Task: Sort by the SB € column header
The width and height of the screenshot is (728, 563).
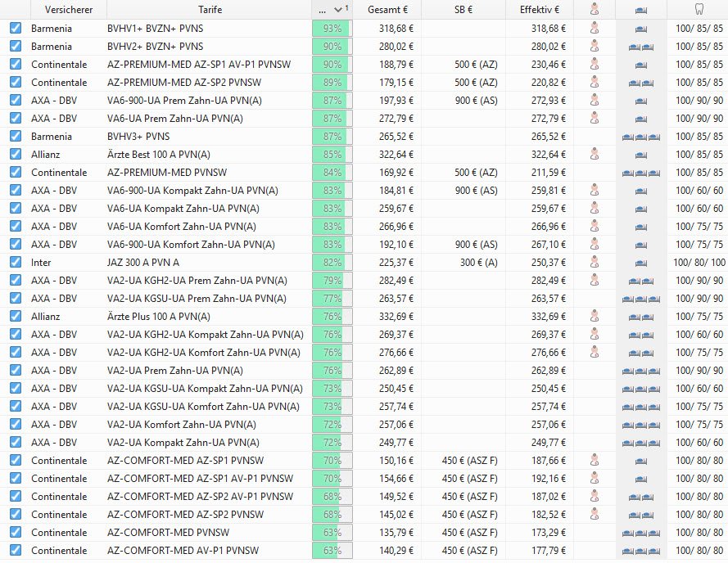Action: click(463, 10)
